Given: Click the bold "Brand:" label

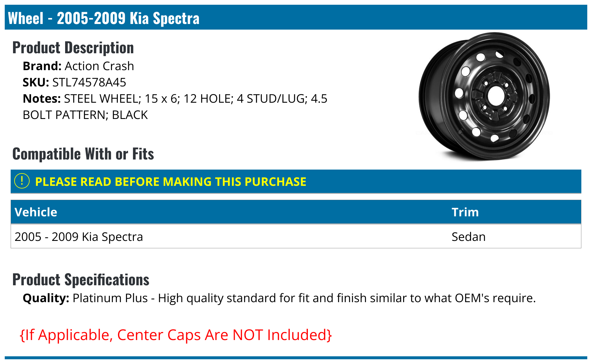Looking at the screenshot, I should [x=42, y=66].
